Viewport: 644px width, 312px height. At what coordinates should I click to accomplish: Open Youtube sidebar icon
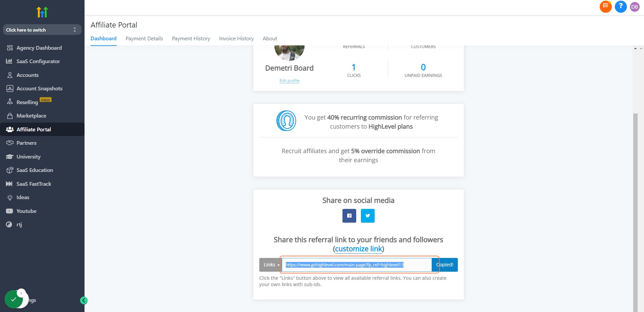coord(9,211)
